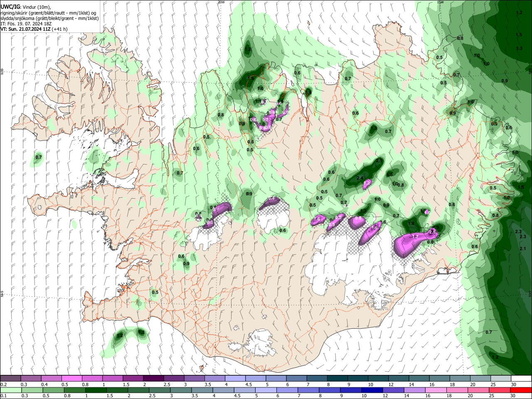Viewport: 532px width, 399px height.
Task: Click the '30' label under the upper legend
Action: [x=514, y=384]
